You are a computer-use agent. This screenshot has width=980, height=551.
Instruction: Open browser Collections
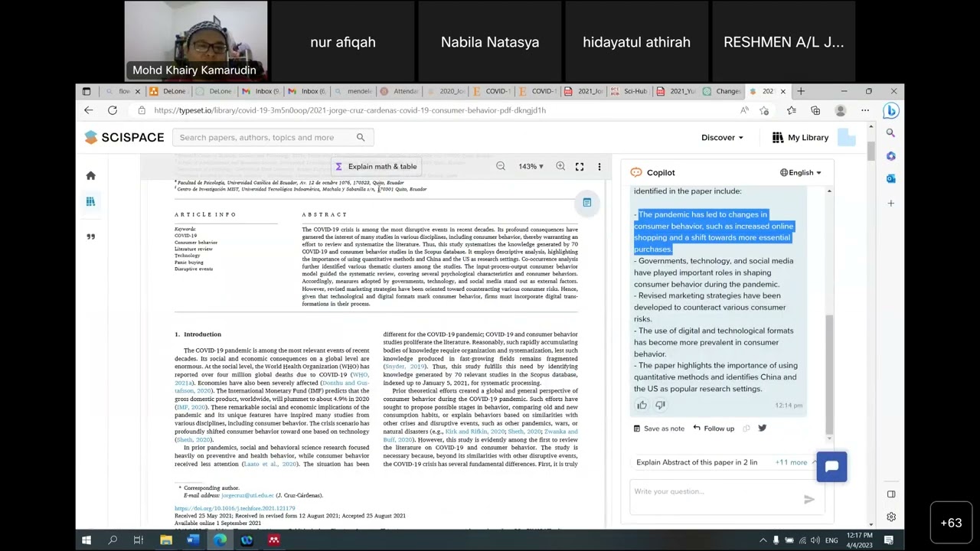[x=815, y=110]
